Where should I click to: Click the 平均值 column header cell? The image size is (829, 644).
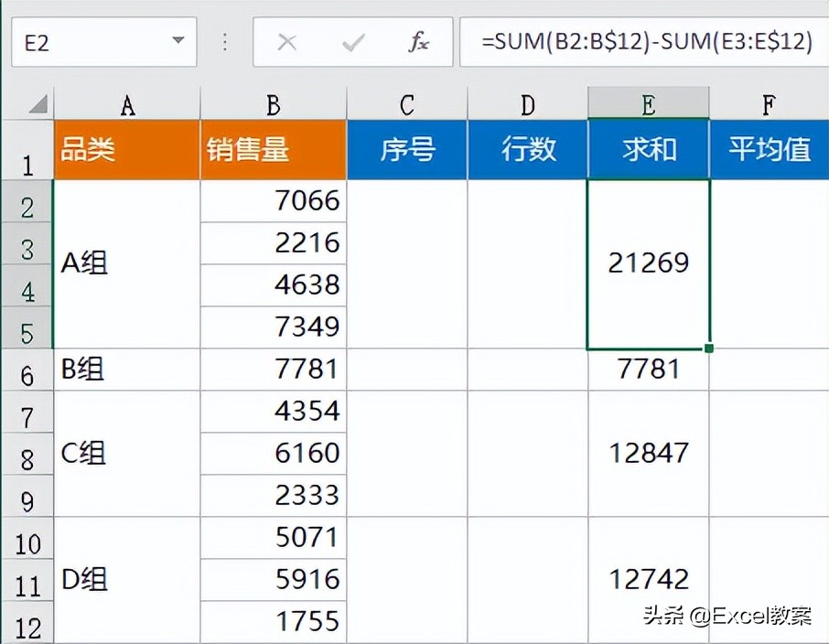(x=769, y=148)
